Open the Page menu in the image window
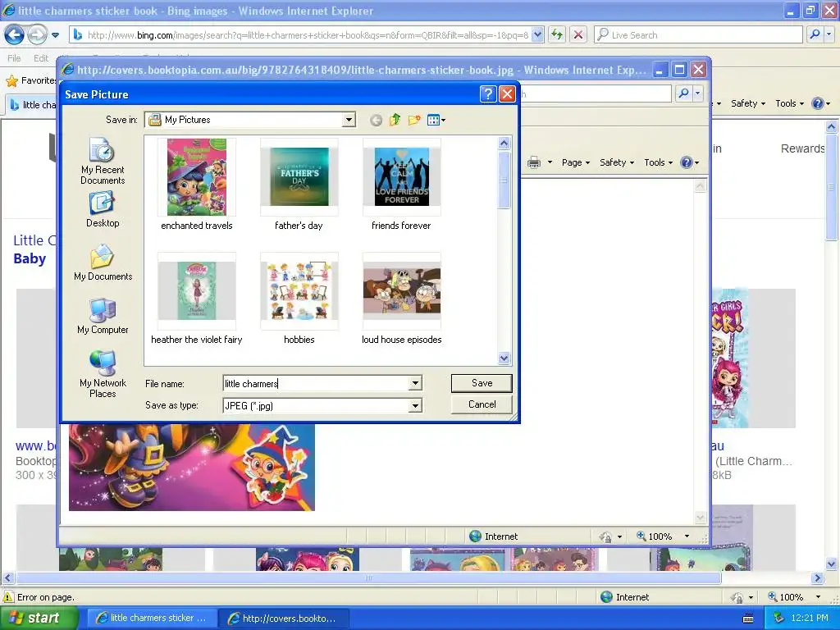840x630 pixels. (575, 162)
